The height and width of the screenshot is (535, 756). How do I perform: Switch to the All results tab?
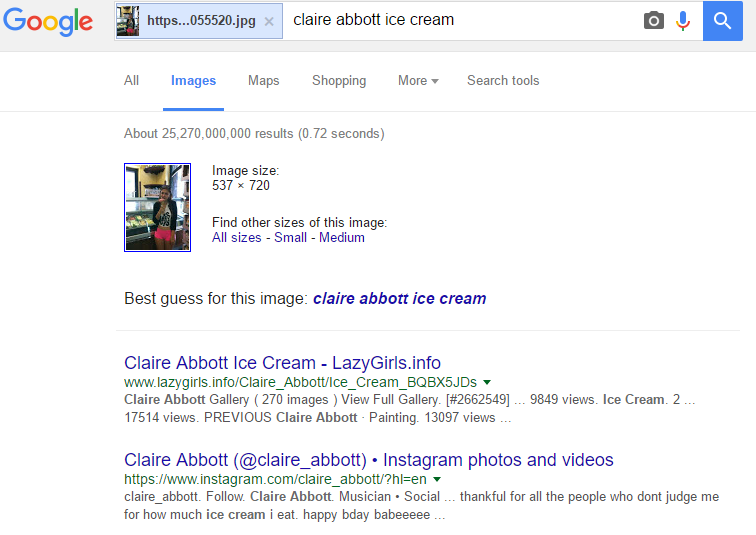click(131, 80)
